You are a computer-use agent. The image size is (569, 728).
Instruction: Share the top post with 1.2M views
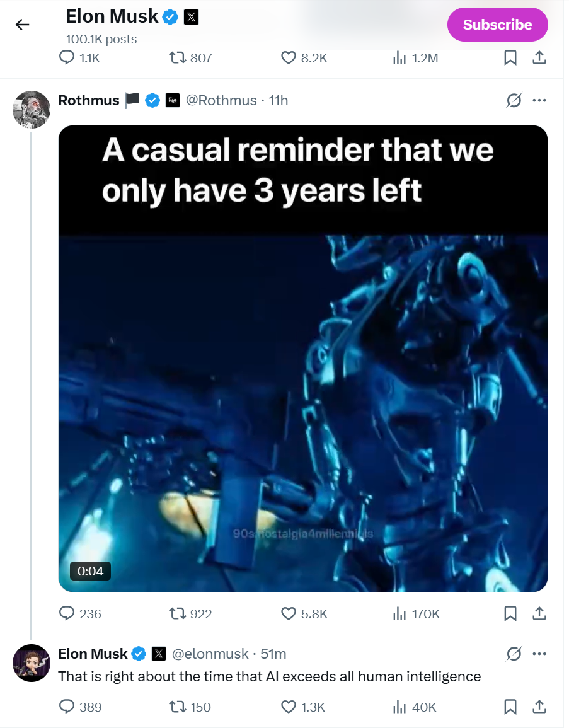[539, 58]
